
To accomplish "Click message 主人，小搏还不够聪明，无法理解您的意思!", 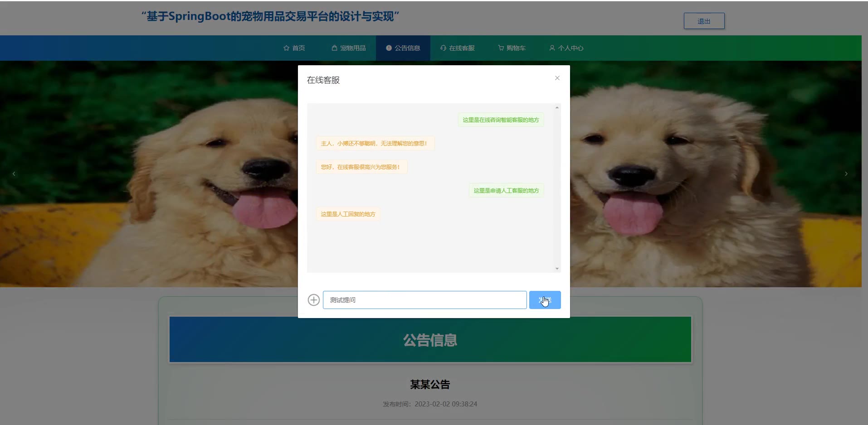I will click(375, 144).
